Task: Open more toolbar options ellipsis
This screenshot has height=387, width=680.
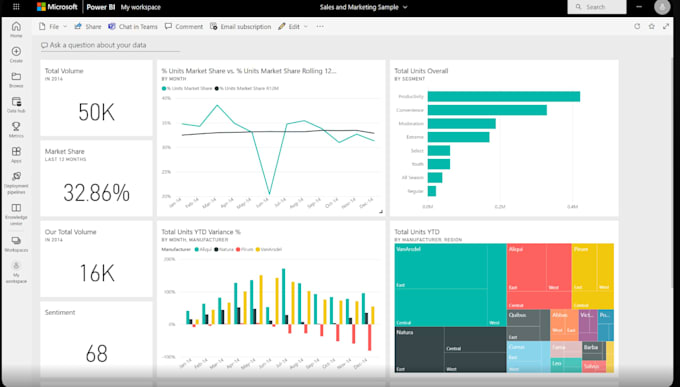Action: (x=320, y=26)
